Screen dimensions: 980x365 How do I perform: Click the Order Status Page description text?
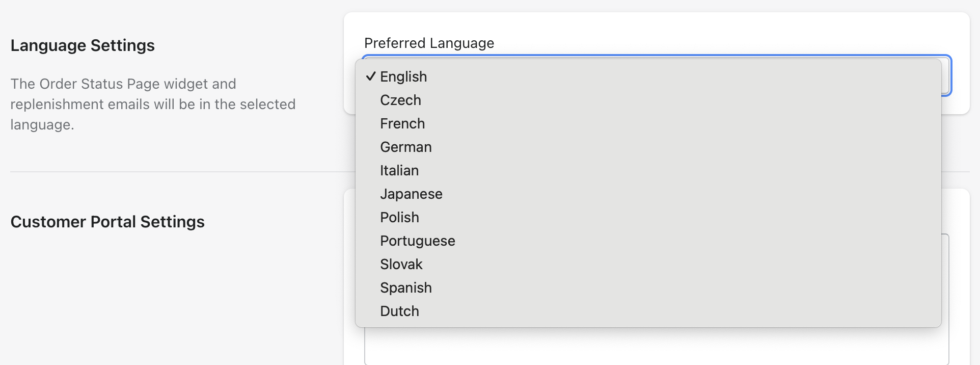pyautogui.click(x=153, y=104)
